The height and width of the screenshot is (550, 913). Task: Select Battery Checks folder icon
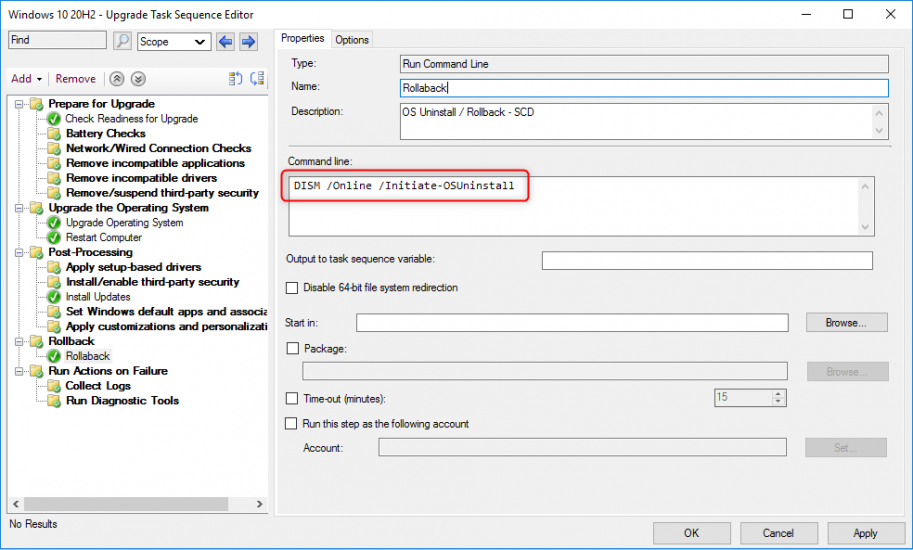54,133
